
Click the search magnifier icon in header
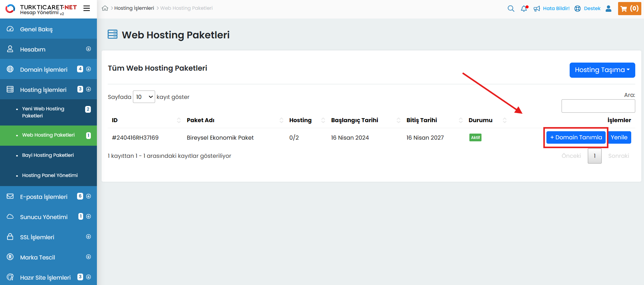[511, 9]
